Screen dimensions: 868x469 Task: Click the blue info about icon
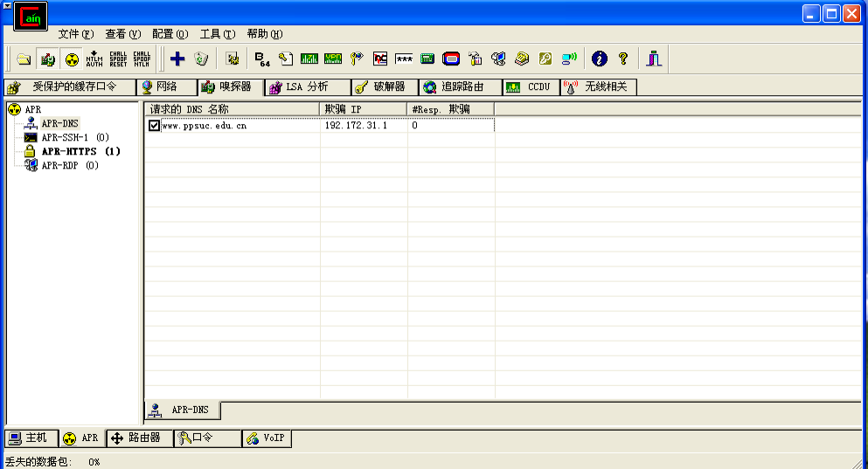[599, 59]
